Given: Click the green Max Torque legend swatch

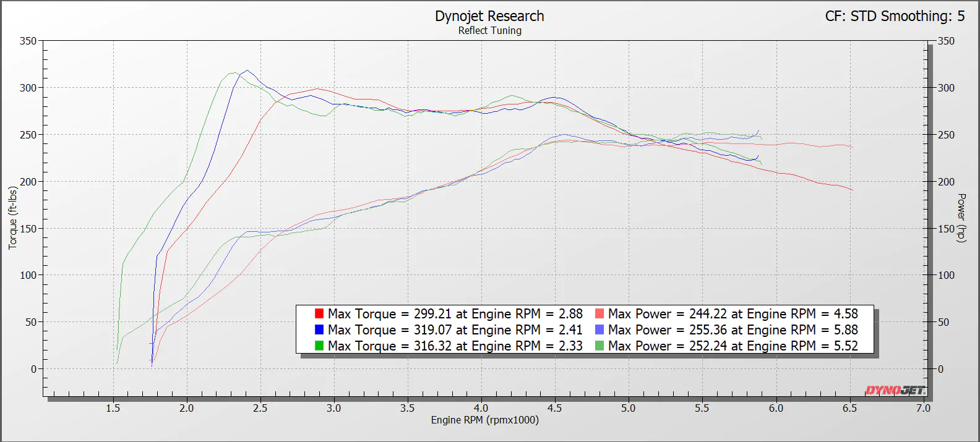Looking at the screenshot, I should [319, 346].
